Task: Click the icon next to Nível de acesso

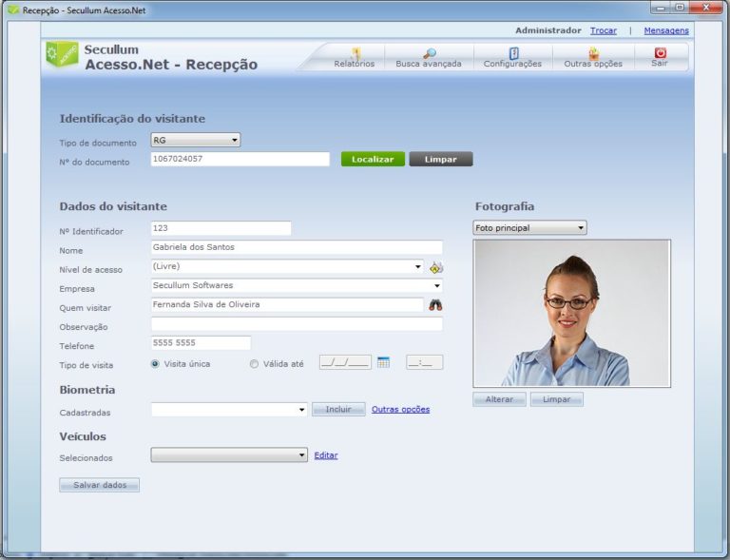Action: [x=436, y=267]
